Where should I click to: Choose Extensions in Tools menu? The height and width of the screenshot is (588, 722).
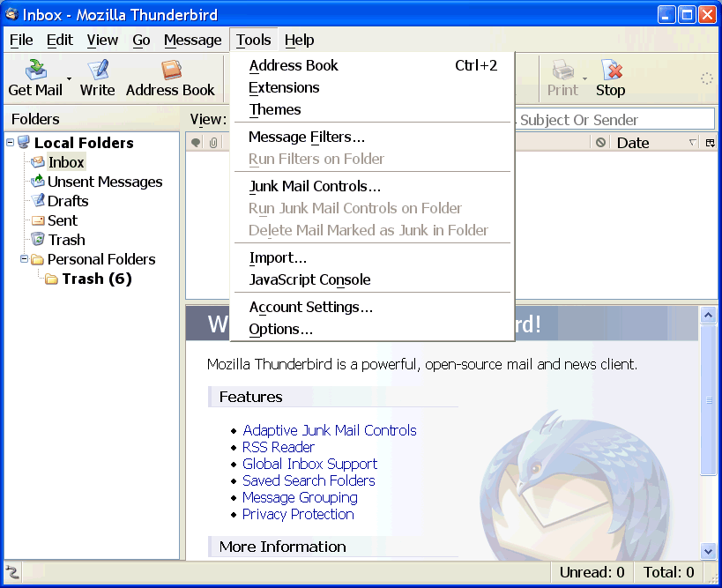pos(372,87)
